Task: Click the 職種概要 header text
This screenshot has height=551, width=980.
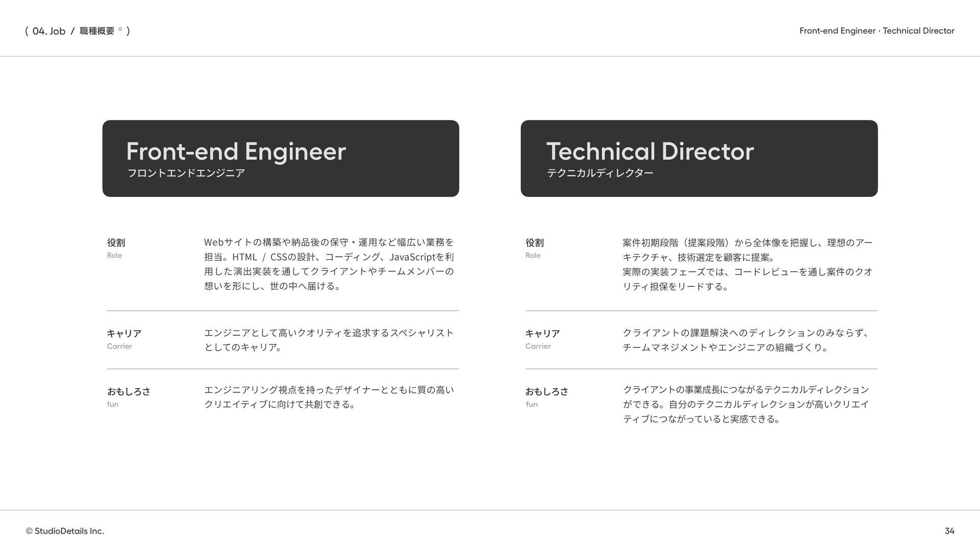Action: pyautogui.click(x=97, y=31)
